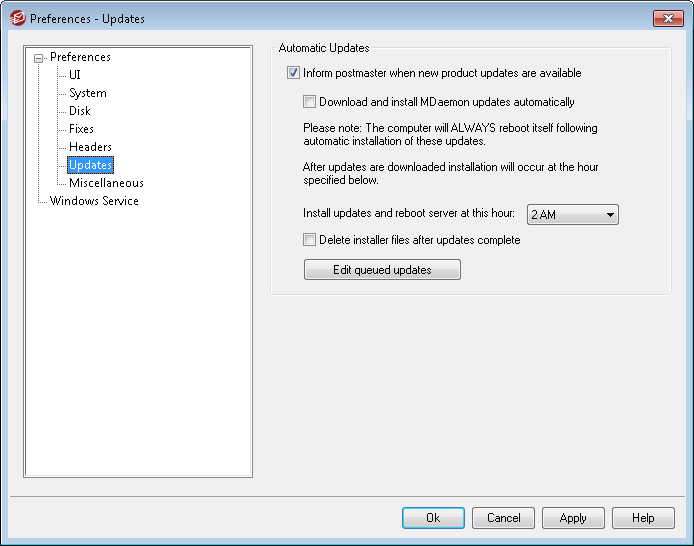
Task: Apply the current update settings
Action: (573, 518)
